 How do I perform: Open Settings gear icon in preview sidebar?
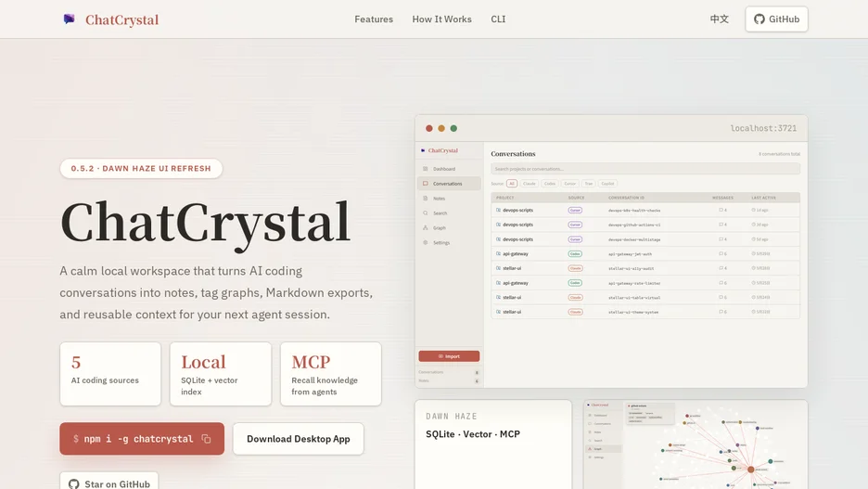pyautogui.click(x=425, y=242)
